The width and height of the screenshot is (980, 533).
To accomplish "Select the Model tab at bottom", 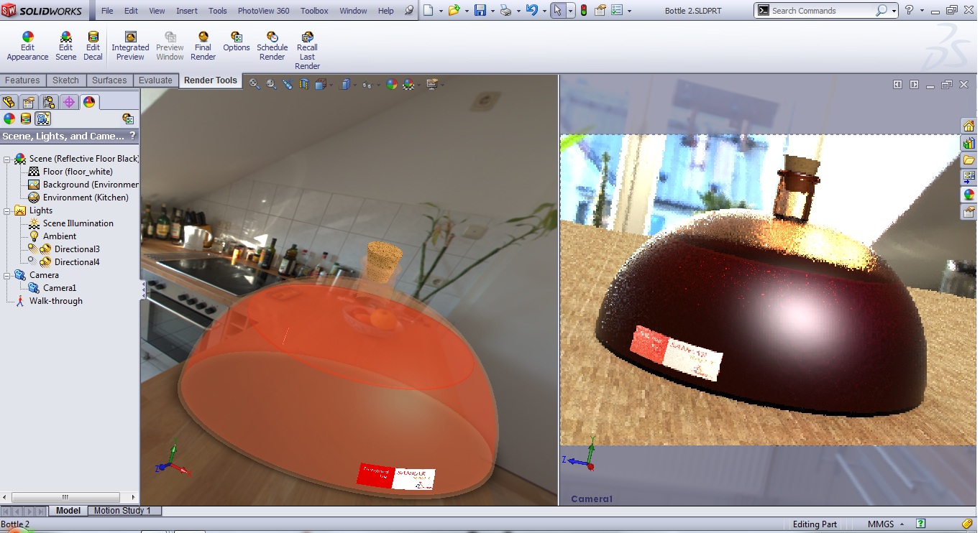I will point(68,511).
